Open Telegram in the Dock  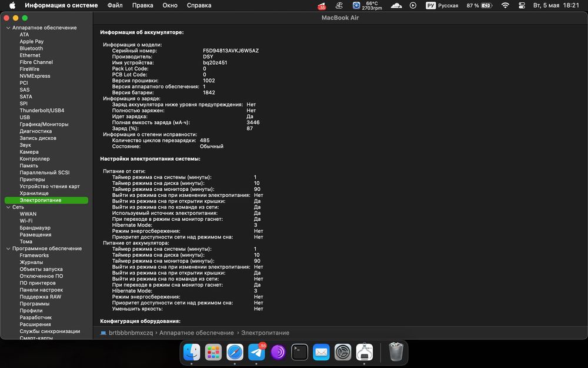coord(256,352)
